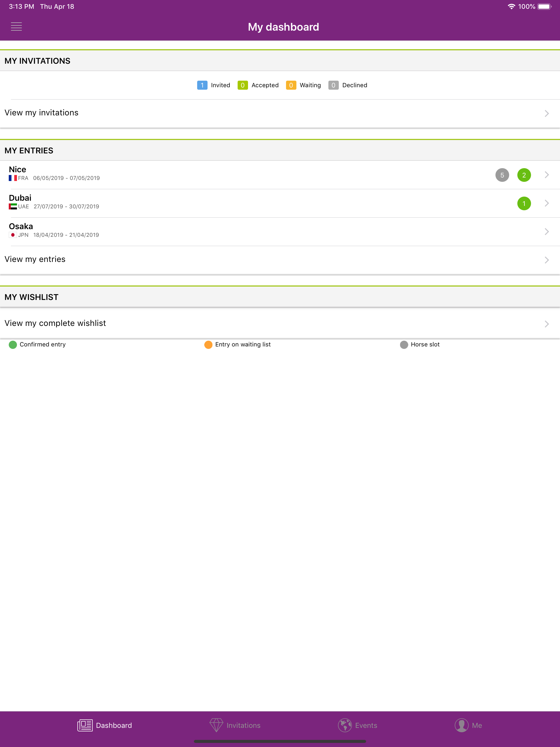Tap the chevron on the Nice entry row
Screen dimensions: 560x747
tap(547, 175)
